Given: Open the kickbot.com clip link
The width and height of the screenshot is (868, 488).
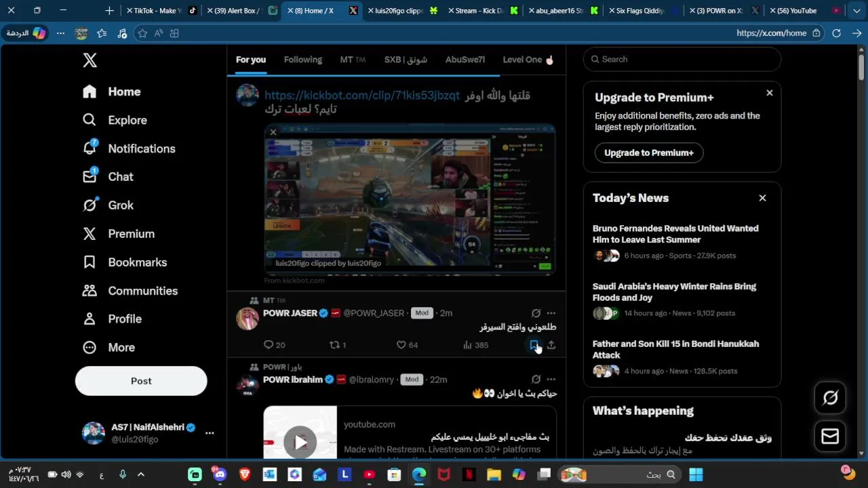Looking at the screenshot, I should [362, 96].
